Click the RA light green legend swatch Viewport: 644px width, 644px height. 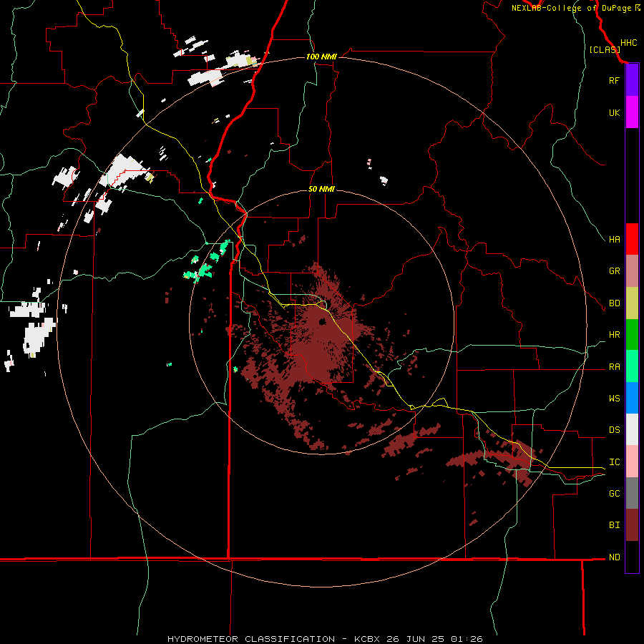tap(632, 366)
